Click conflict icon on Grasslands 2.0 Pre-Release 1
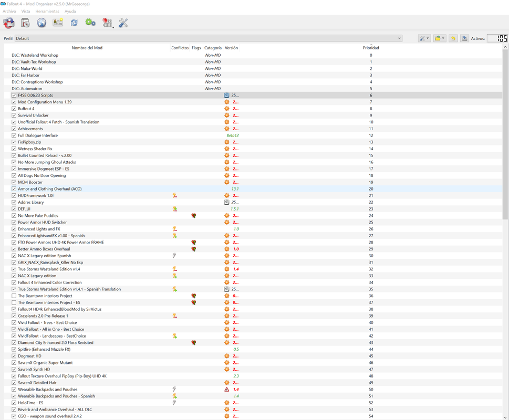Image resolution: width=509 pixels, height=420 pixels. [174, 316]
